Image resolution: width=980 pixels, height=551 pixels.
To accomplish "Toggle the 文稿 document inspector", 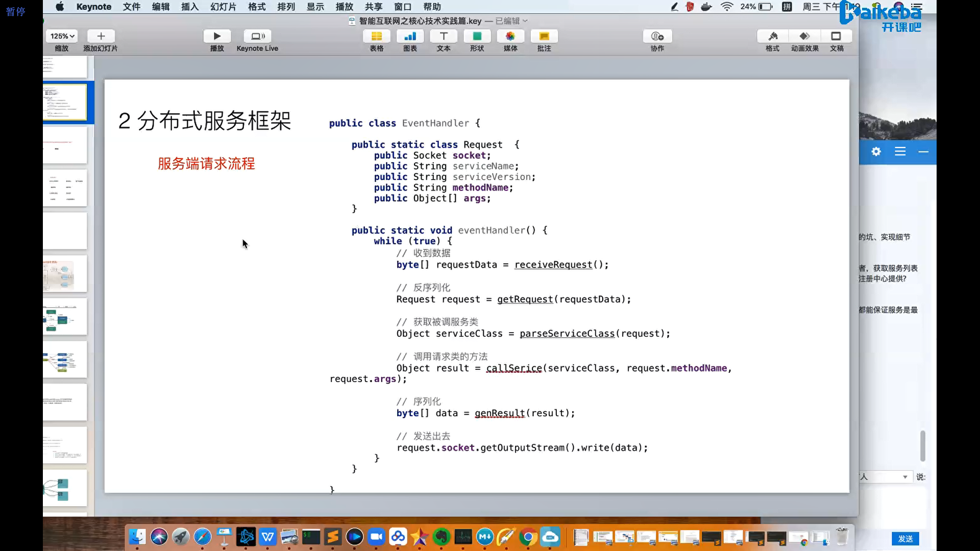I will coord(836,36).
